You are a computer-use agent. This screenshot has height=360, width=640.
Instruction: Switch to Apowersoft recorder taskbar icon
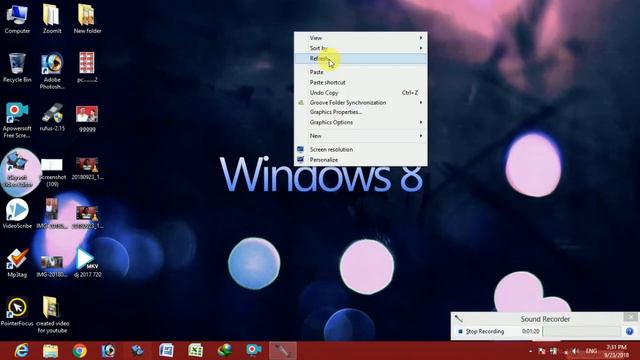coord(253,351)
